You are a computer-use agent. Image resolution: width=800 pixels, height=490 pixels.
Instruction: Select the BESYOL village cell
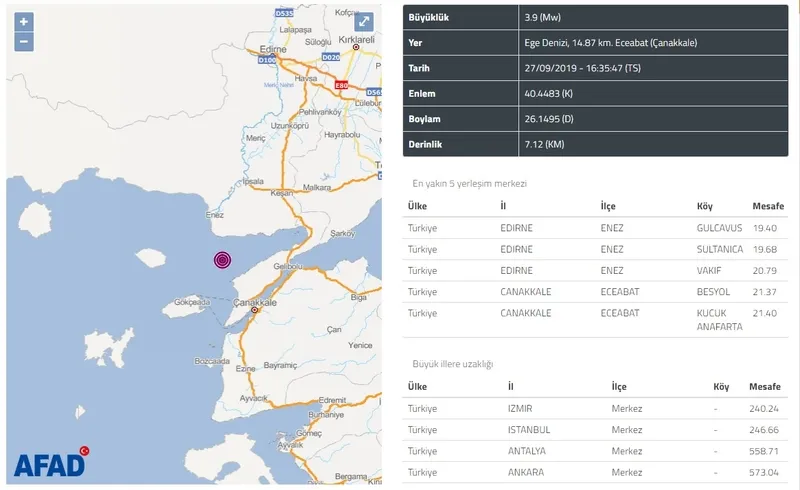[713, 292]
